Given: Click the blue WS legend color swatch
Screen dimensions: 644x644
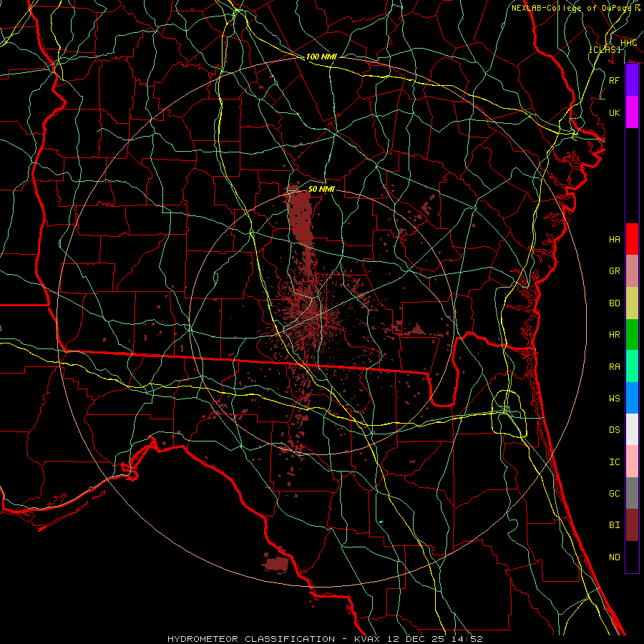Looking at the screenshot, I should [x=632, y=398].
